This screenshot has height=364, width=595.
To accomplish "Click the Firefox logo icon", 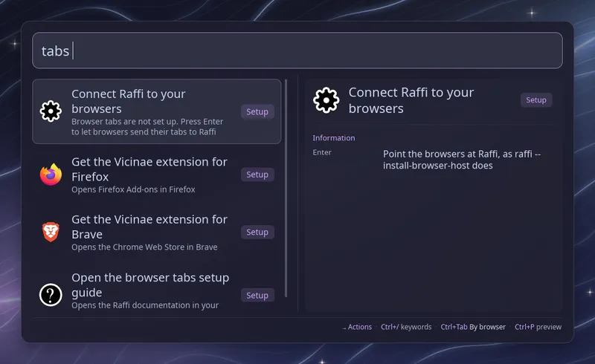I will (51, 175).
